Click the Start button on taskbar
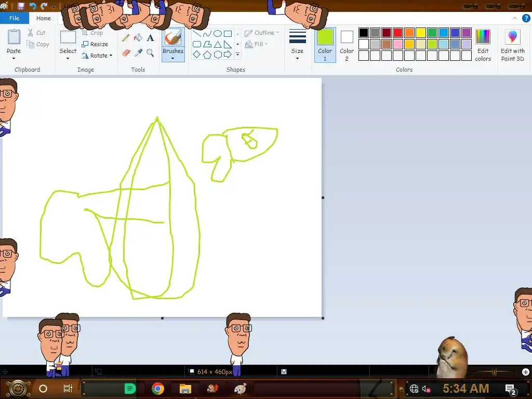This screenshot has height=399, width=532. [x=18, y=389]
